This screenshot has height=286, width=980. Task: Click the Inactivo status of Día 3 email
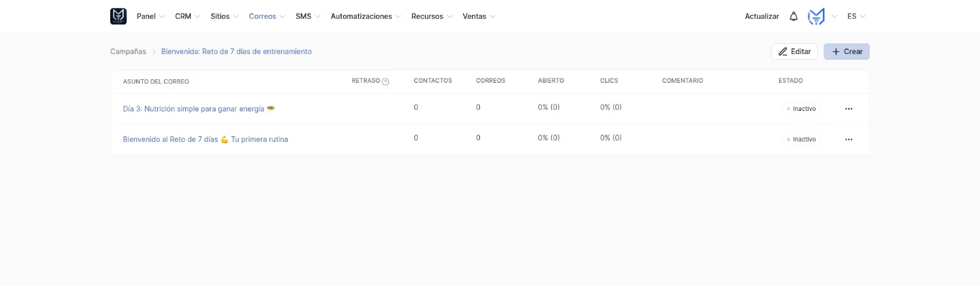coord(801,109)
